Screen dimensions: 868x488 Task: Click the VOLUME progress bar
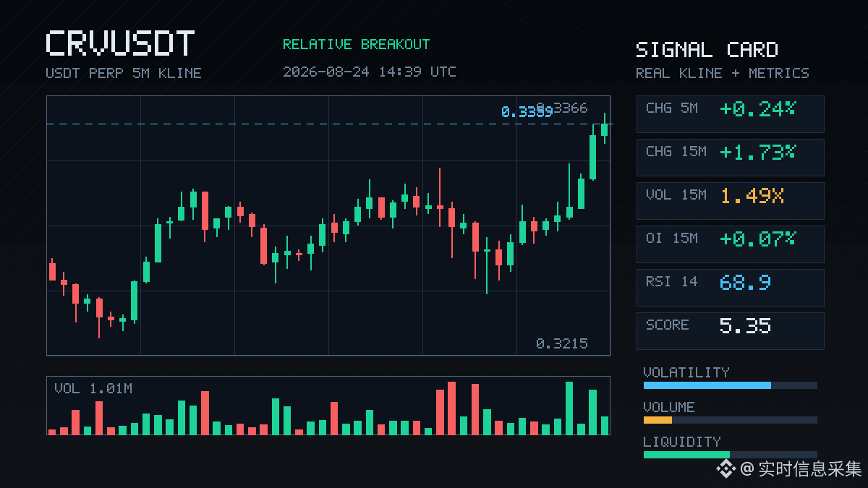(x=731, y=420)
